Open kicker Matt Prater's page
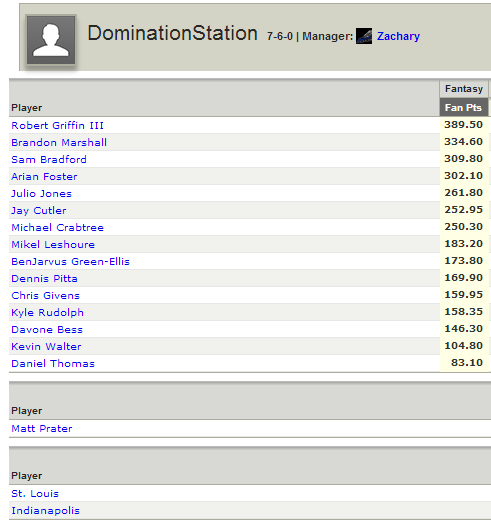491x521 pixels. click(x=42, y=428)
